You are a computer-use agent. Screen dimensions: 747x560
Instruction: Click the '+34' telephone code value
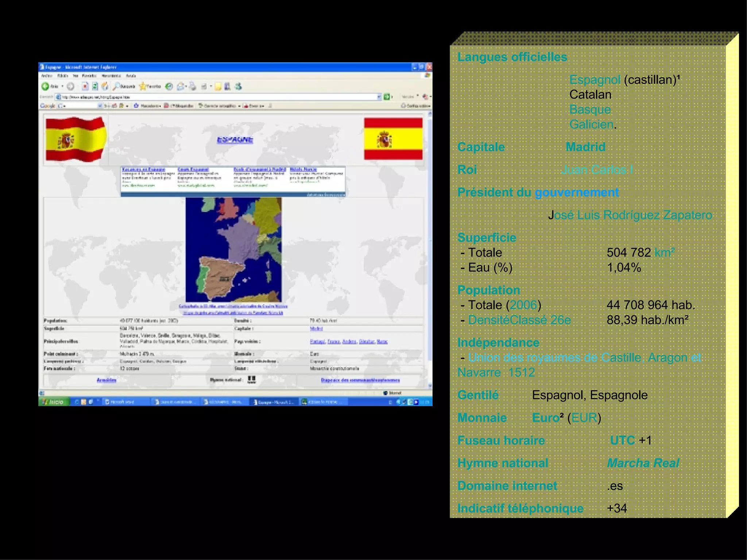pyautogui.click(x=617, y=508)
